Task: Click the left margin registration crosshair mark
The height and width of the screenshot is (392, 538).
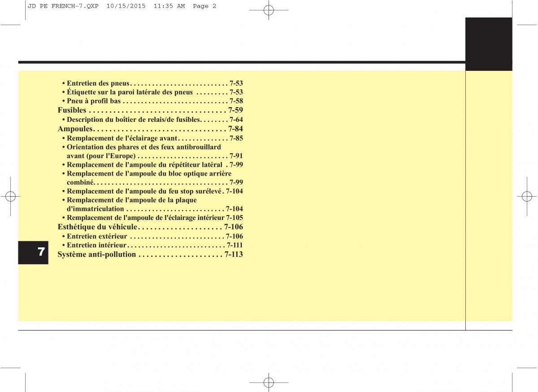Action: (11, 196)
